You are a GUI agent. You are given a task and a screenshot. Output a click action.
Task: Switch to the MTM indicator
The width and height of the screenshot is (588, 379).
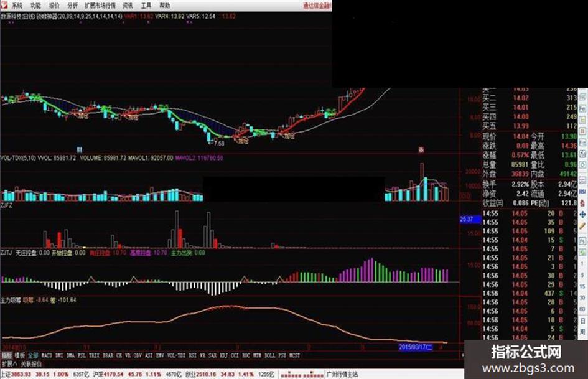tap(257, 355)
